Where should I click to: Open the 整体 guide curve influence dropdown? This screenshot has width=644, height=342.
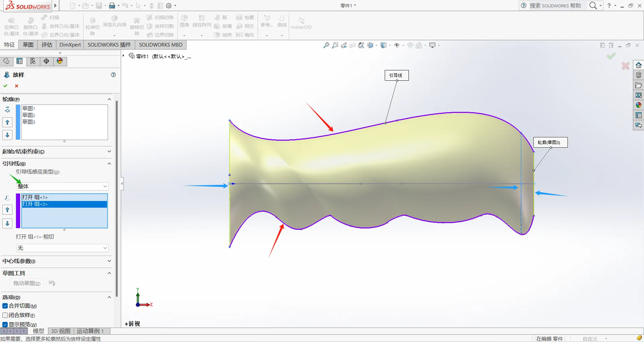62,186
